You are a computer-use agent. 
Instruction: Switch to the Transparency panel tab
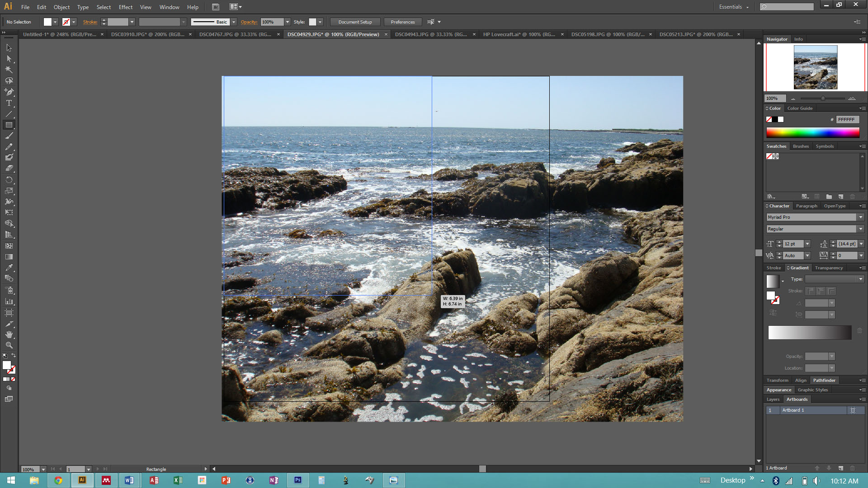pyautogui.click(x=829, y=268)
